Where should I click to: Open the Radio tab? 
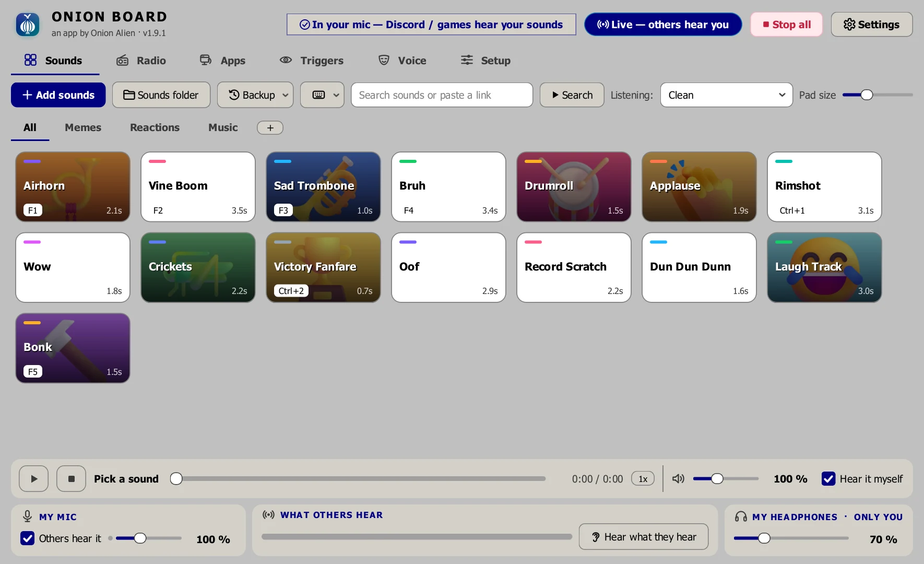(x=141, y=61)
